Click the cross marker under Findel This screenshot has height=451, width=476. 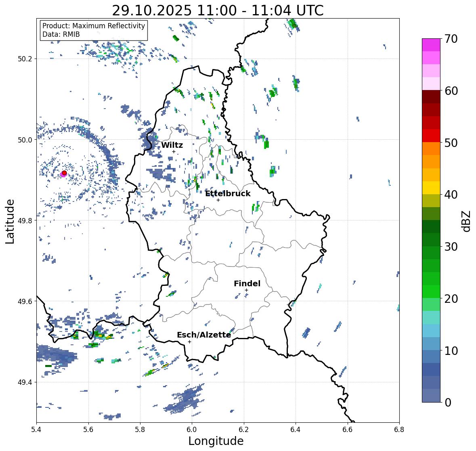point(246,290)
